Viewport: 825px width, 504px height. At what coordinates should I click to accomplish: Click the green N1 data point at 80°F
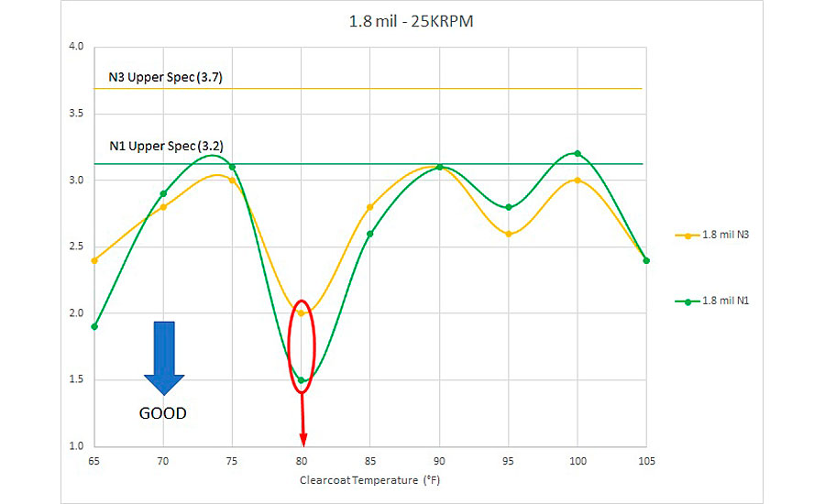tap(301, 380)
